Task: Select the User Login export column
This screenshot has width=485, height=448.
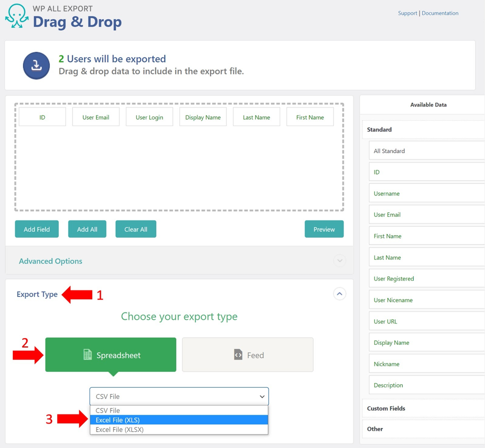Action: pyautogui.click(x=149, y=117)
